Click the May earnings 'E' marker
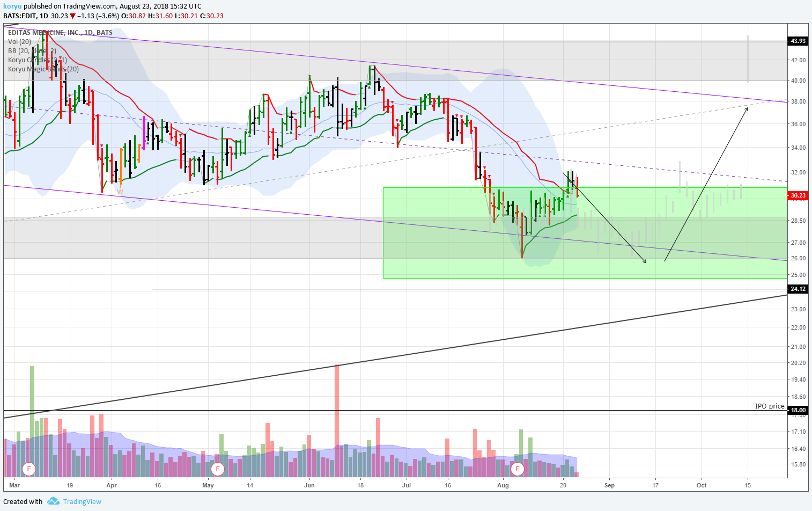Viewport: 812px width, 511px height. [x=217, y=469]
